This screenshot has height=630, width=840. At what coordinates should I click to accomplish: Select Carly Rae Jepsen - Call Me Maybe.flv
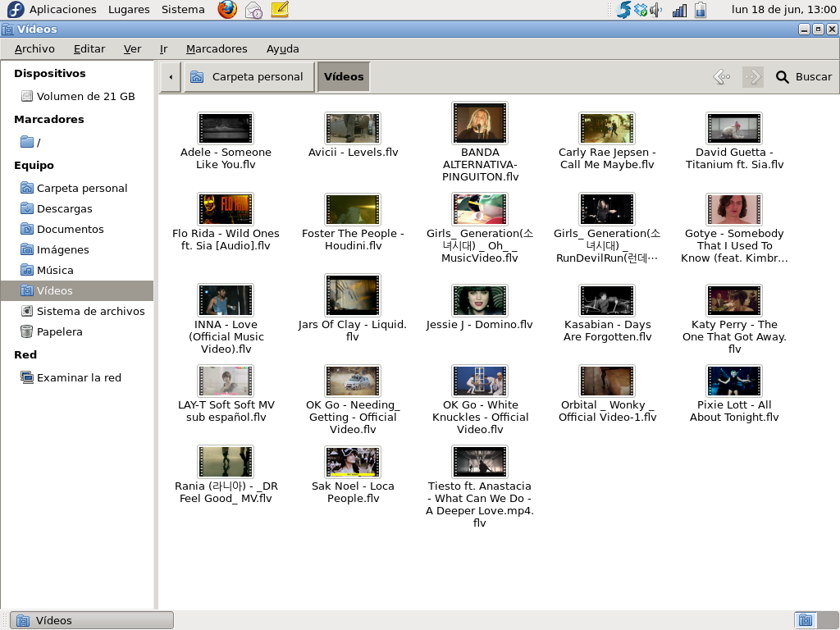tap(607, 129)
